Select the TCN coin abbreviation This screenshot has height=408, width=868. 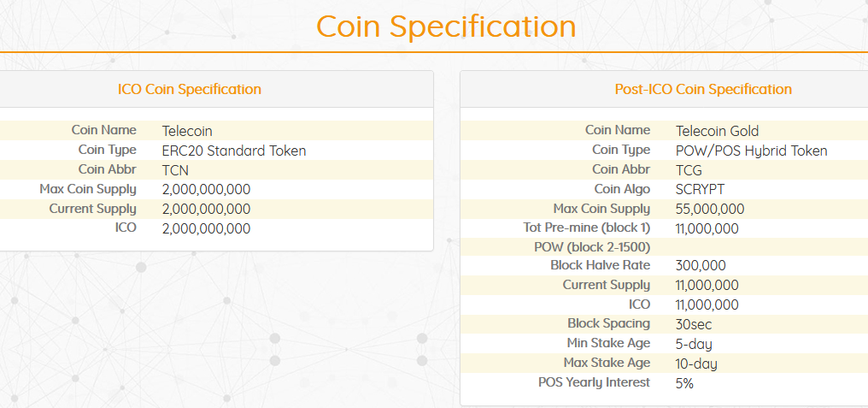click(x=175, y=170)
